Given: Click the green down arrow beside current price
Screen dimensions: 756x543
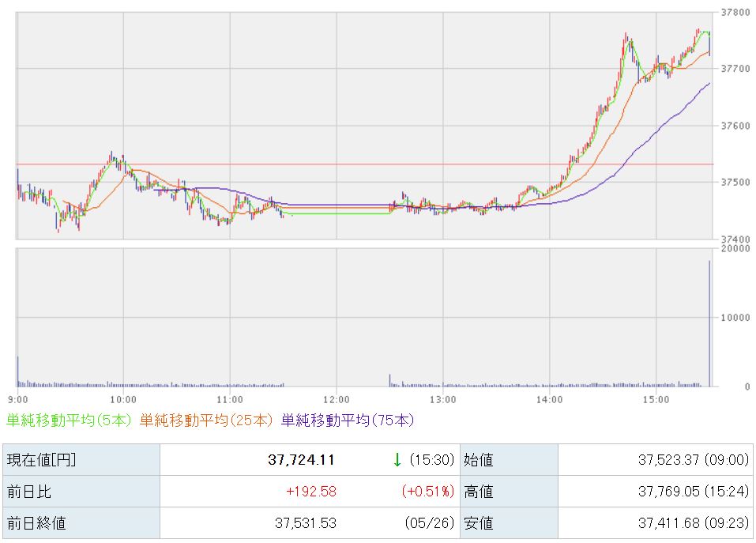Looking at the screenshot, I should point(397,459).
